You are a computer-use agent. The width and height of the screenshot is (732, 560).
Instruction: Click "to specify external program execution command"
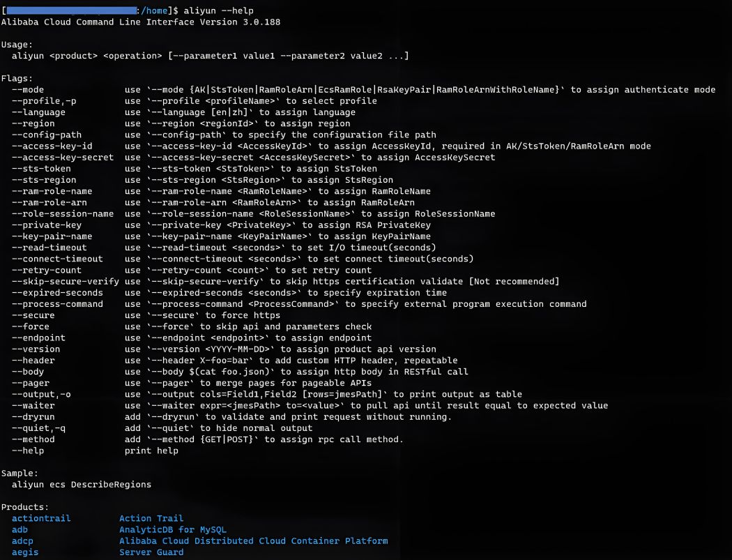tap(466, 304)
